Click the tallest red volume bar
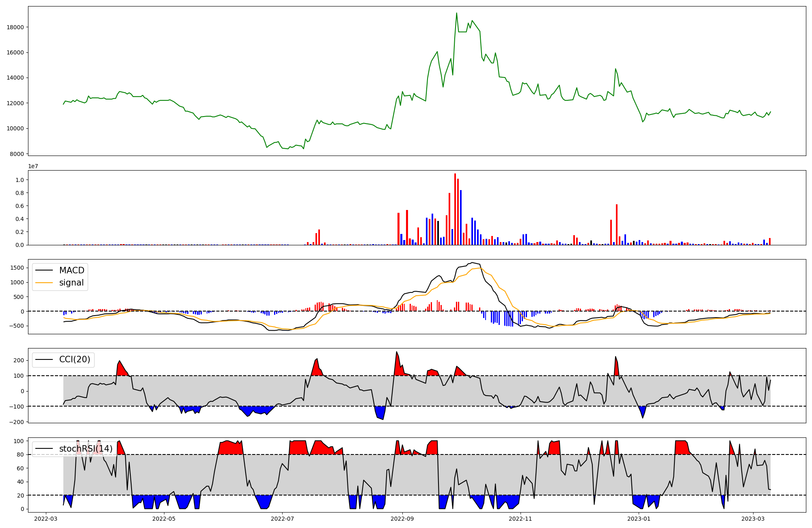Image resolution: width=812 pixels, height=528 pixels. coord(455,209)
